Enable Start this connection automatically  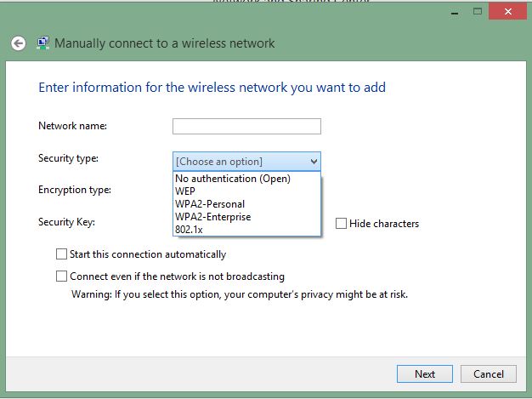(x=61, y=254)
